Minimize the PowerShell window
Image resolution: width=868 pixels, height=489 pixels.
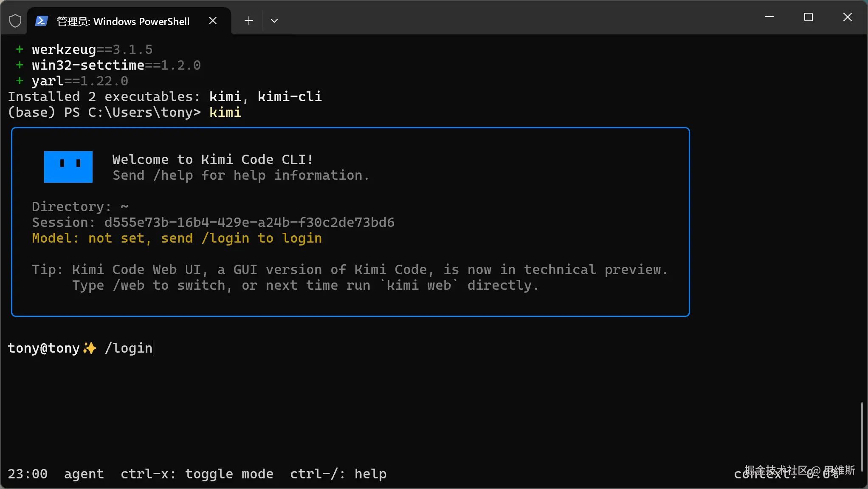click(x=769, y=17)
